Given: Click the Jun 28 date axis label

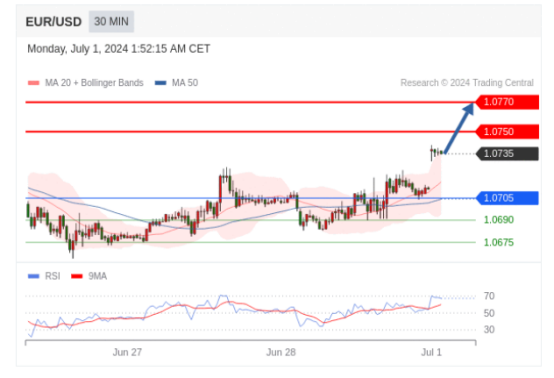Looking at the screenshot, I should (281, 352).
